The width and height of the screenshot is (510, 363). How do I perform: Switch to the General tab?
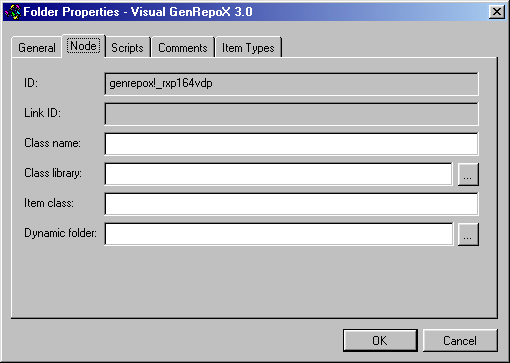click(37, 48)
